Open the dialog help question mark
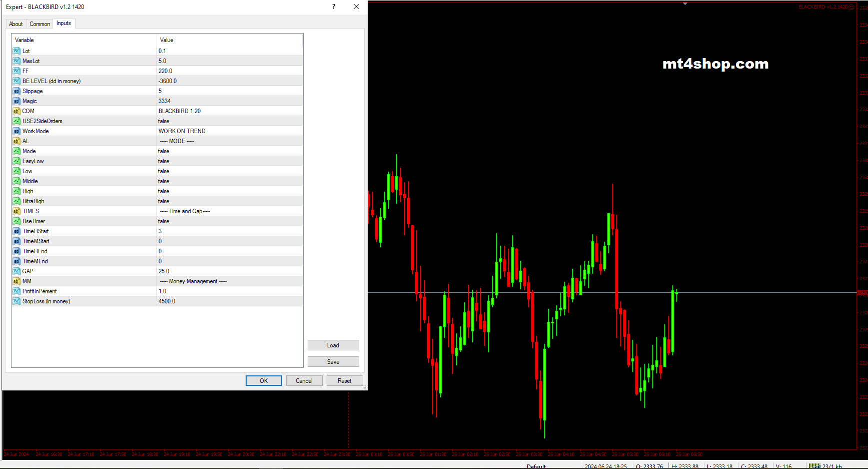This screenshot has width=868, height=469. [x=334, y=7]
